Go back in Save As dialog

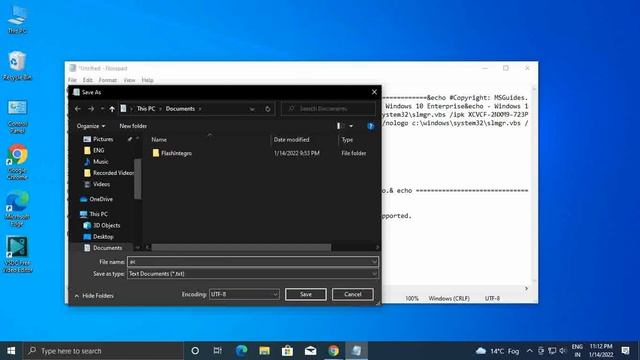[78, 109]
